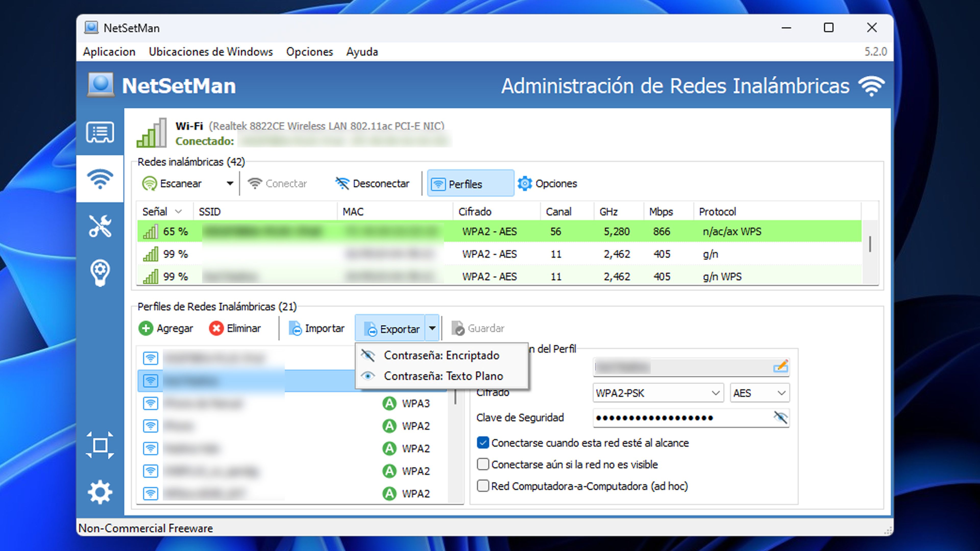This screenshot has height=551, width=980.
Task: Open the tips lightbulb sidebar icon
Action: 100,273
